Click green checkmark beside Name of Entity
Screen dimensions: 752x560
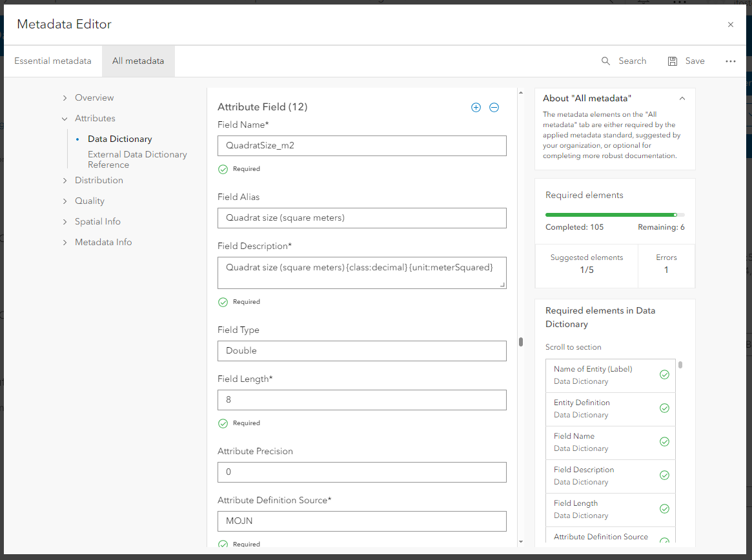(664, 375)
